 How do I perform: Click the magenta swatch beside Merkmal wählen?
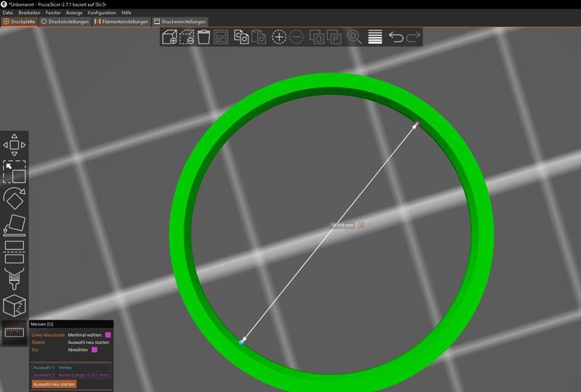pyautogui.click(x=108, y=335)
